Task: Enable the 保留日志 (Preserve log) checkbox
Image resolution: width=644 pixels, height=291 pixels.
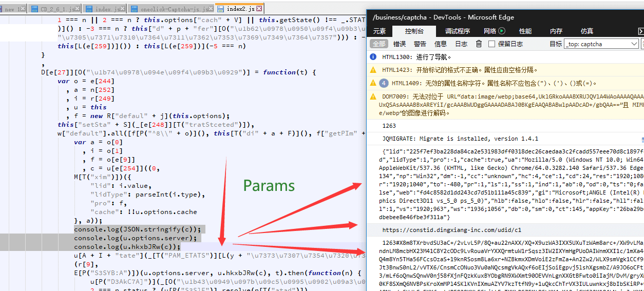Action: click(x=491, y=44)
